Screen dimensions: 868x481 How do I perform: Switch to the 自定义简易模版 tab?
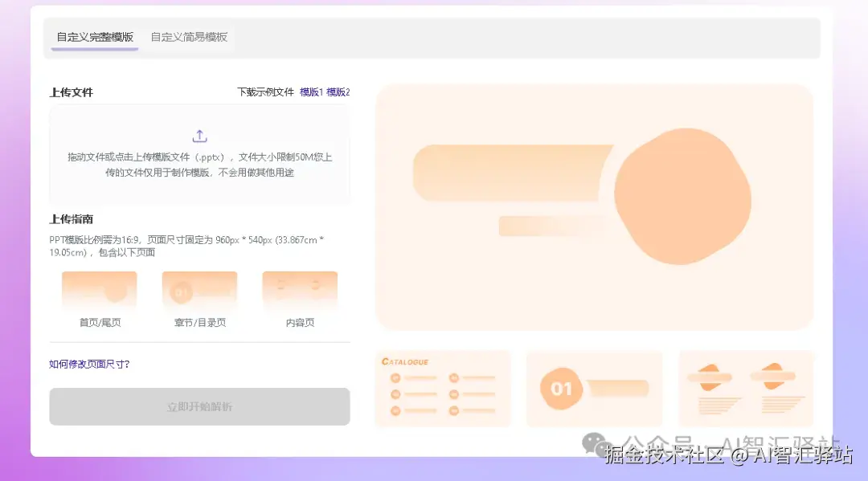(188, 37)
